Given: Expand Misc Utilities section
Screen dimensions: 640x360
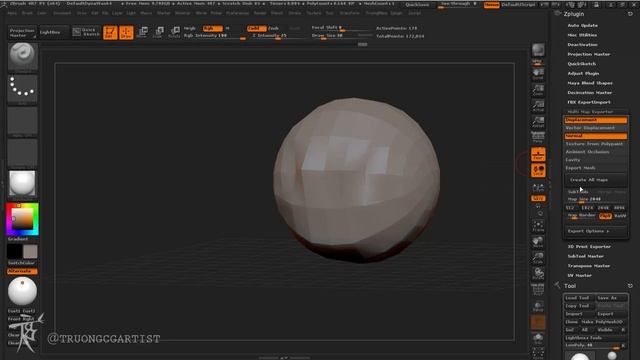Looking at the screenshot, I should 582,35.
